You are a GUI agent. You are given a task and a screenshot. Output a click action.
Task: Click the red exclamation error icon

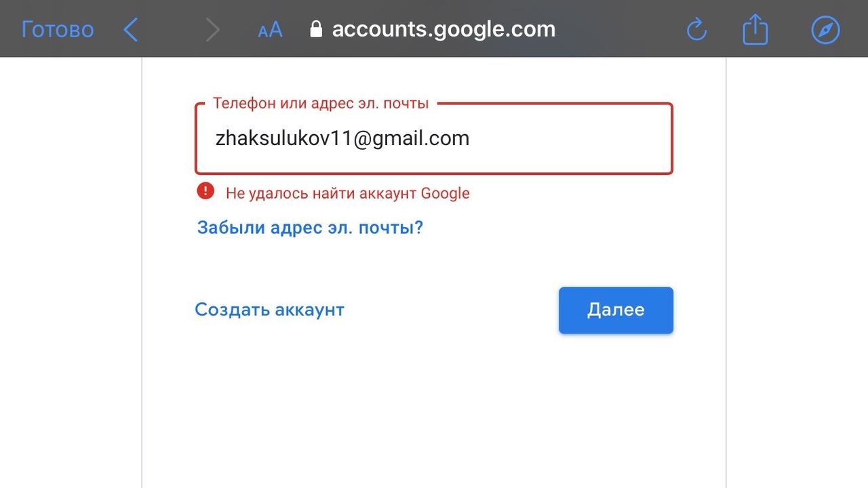point(205,191)
